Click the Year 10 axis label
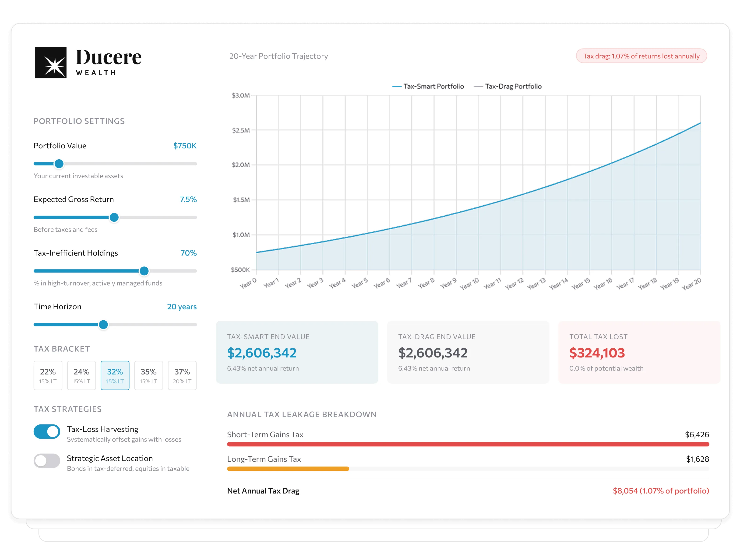The height and width of the screenshot is (560, 747). coord(469,284)
